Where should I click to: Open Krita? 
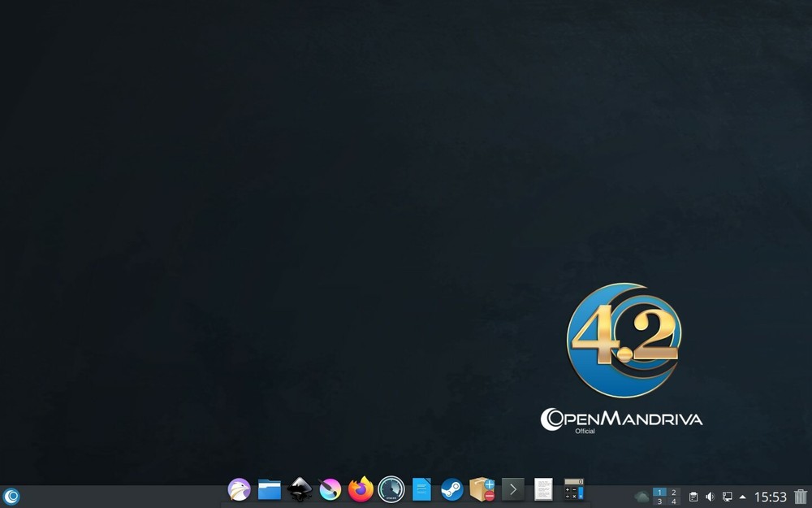pyautogui.click(x=330, y=491)
